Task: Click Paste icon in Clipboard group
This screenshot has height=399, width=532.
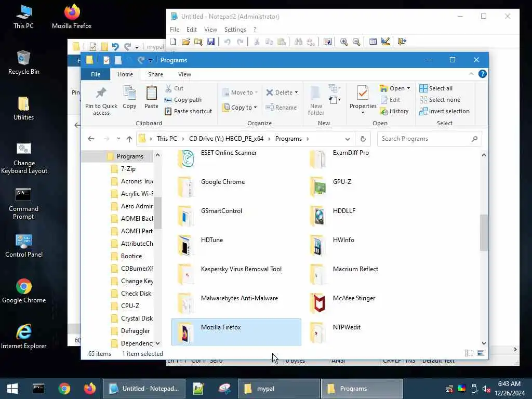Action: (x=151, y=98)
